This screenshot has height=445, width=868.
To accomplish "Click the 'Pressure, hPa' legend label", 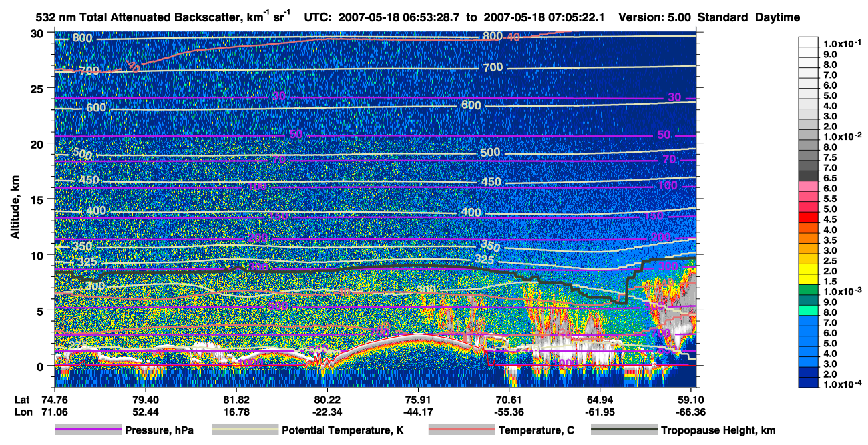I will 159,430.
